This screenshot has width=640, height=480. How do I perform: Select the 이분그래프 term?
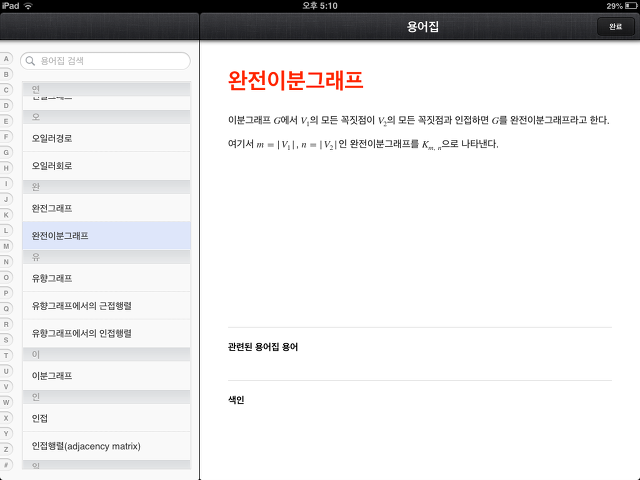coord(107,376)
